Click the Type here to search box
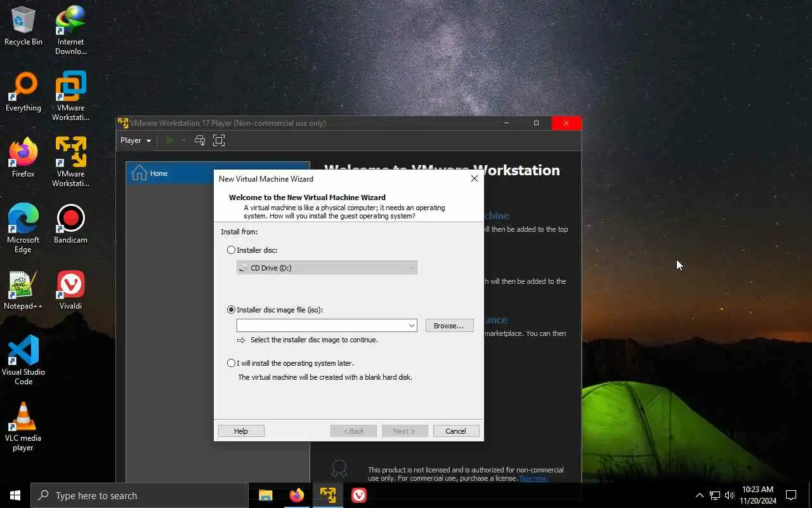 [x=139, y=495]
